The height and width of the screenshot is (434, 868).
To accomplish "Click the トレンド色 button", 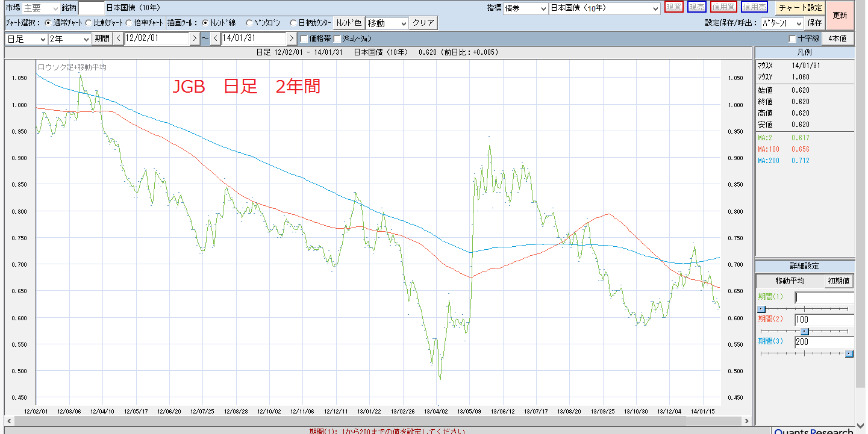I will (x=349, y=23).
